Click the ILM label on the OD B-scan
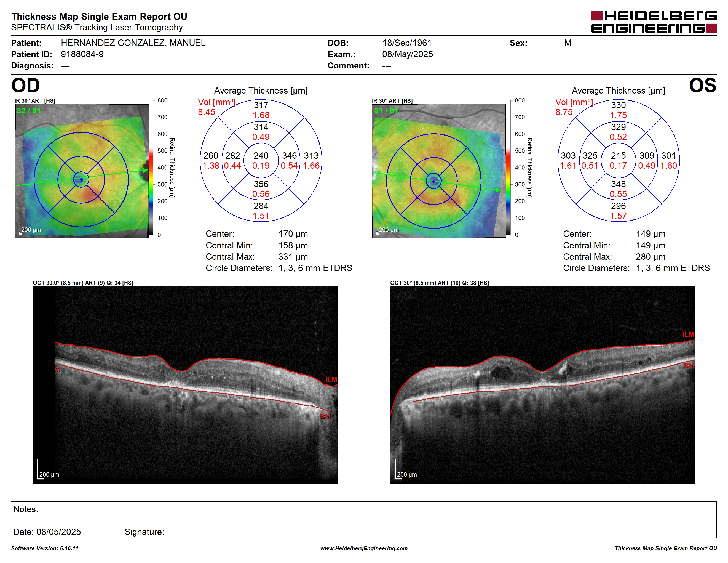This screenshot has height=563, width=728. (x=331, y=379)
